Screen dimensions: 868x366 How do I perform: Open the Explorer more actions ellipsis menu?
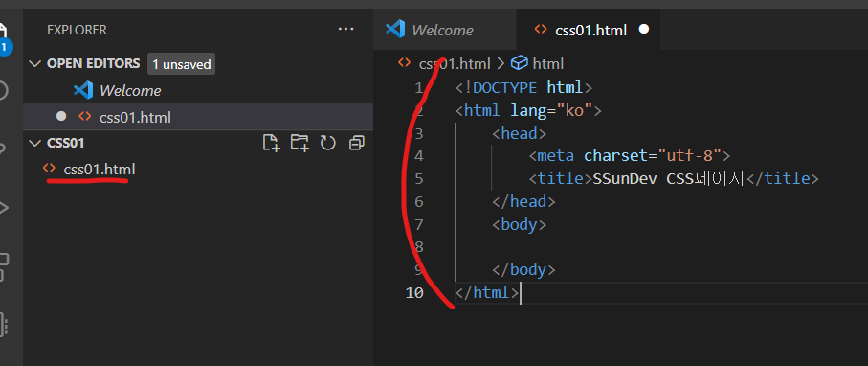pos(346,29)
